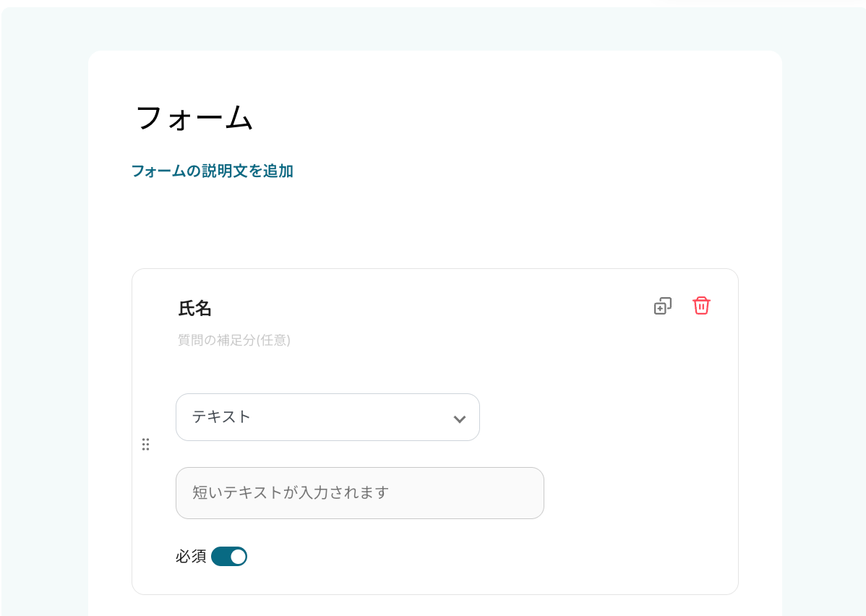The image size is (866, 616).
Task: Edit the 氏名 question title
Action: pos(195,309)
